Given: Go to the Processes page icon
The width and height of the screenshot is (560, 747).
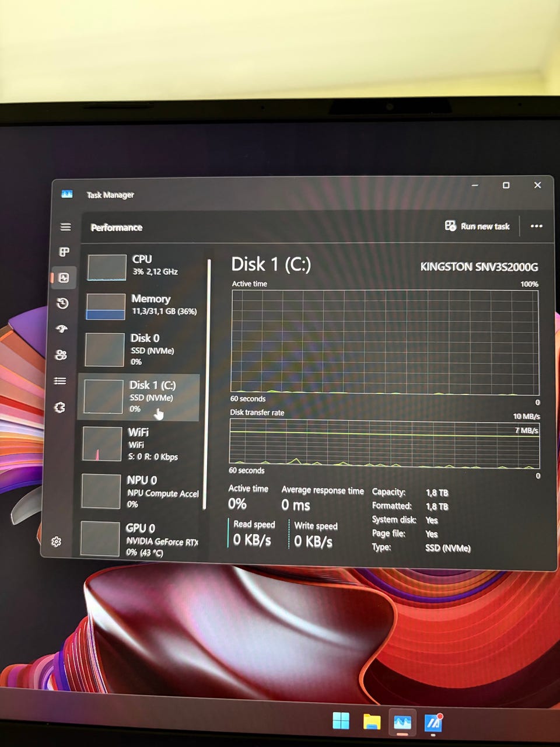Looking at the screenshot, I should (x=64, y=252).
